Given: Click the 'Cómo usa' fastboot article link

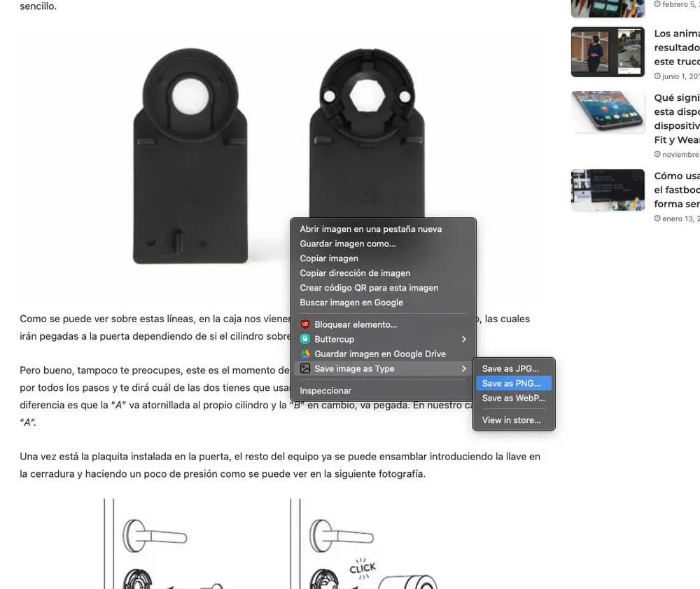Looking at the screenshot, I should tap(676, 190).
